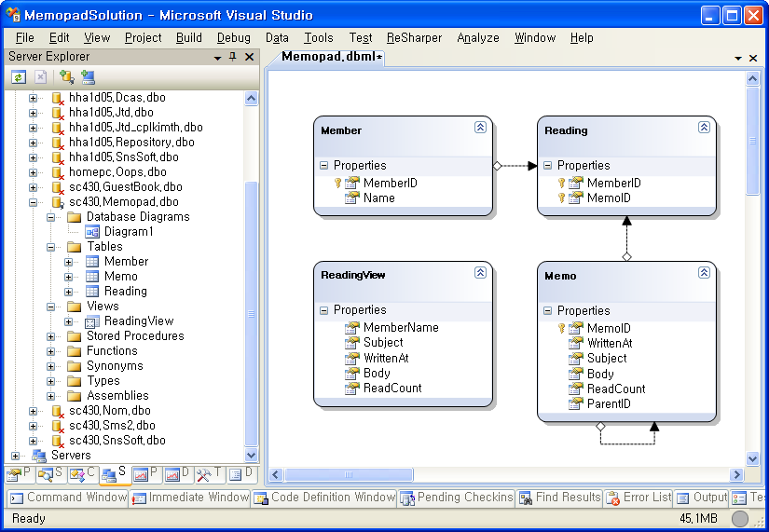Open the Find Results panel
This screenshot has height=532, width=769.
pyautogui.click(x=559, y=498)
